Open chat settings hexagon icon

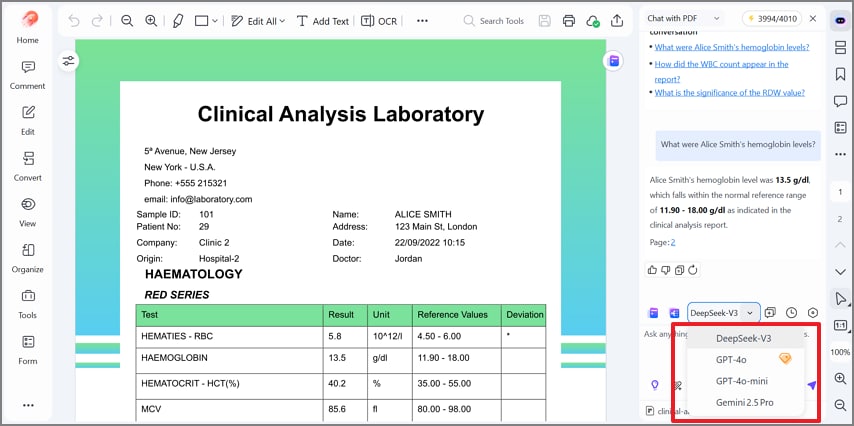tap(813, 313)
